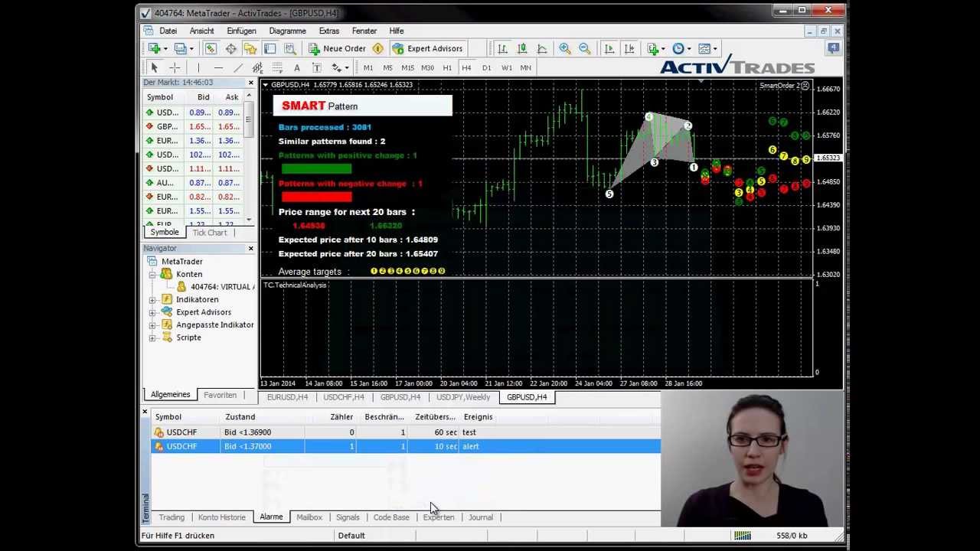Collapse the Konten tree node
Screen dimensions: 980x551
(152, 274)
